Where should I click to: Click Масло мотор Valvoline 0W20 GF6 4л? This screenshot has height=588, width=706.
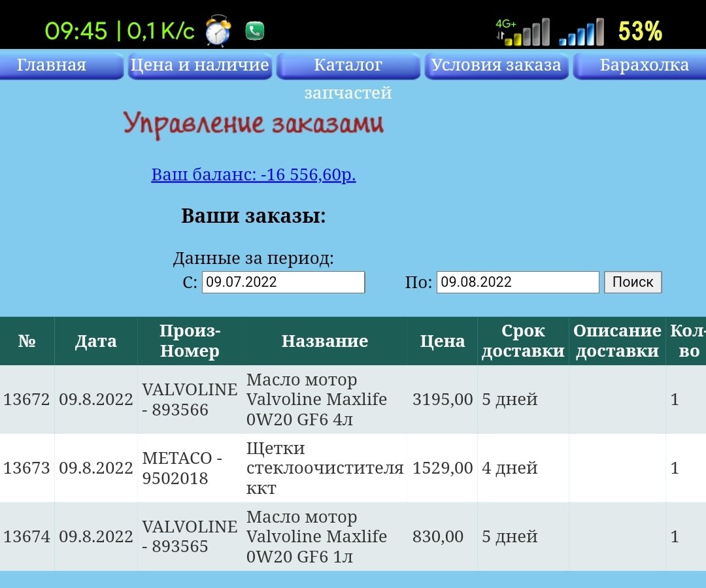pyautogui.click(x=316, y=399)
